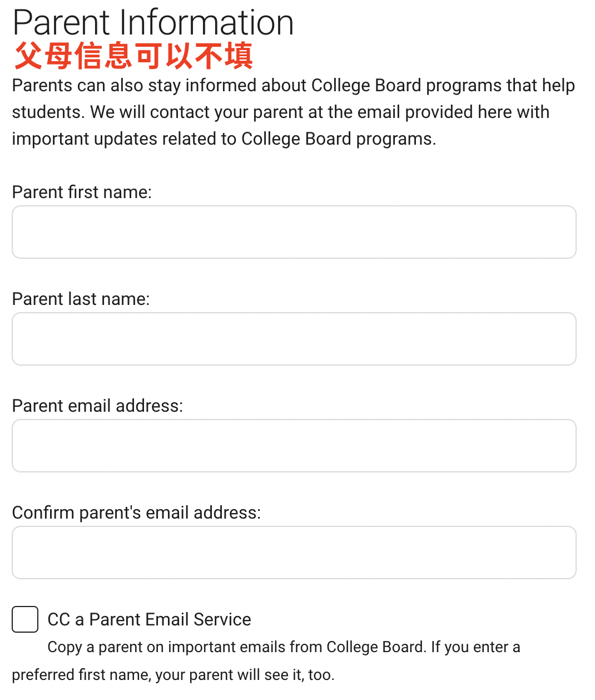Click the line starting 'Parents can also stay informed'

(x=294, y=86)
